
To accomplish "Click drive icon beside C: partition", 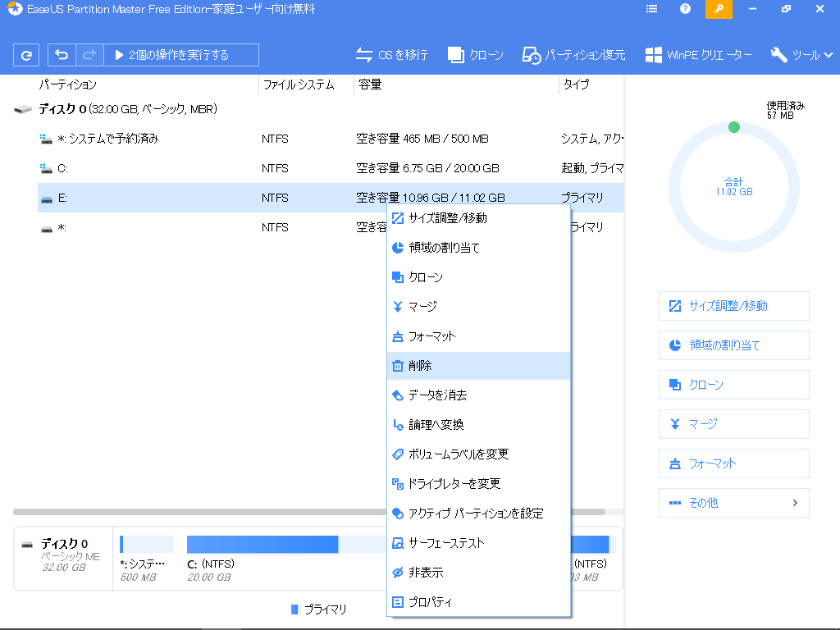I will pyautogui.click(x=47, y=169).
